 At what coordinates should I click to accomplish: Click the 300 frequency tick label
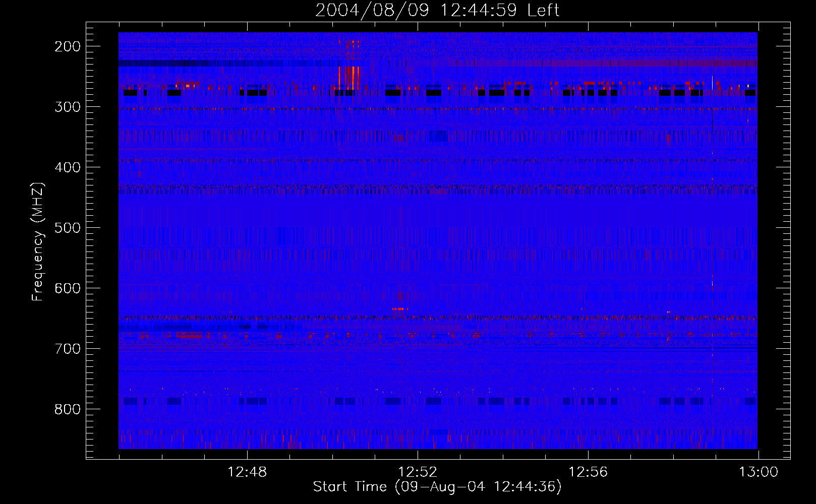click(68, 107)
